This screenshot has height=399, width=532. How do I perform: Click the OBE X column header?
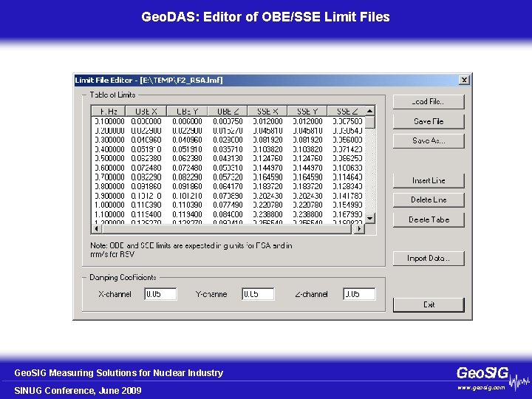coord(146,112)
